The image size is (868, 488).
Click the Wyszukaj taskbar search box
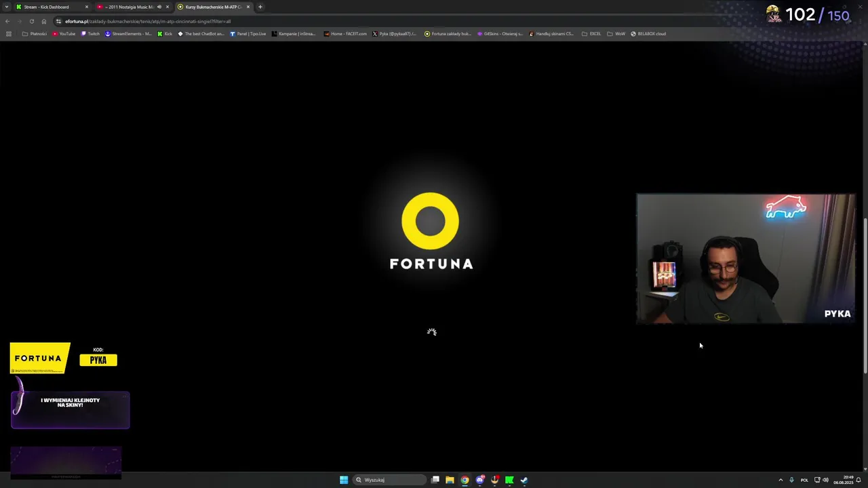tap(390, 480)
